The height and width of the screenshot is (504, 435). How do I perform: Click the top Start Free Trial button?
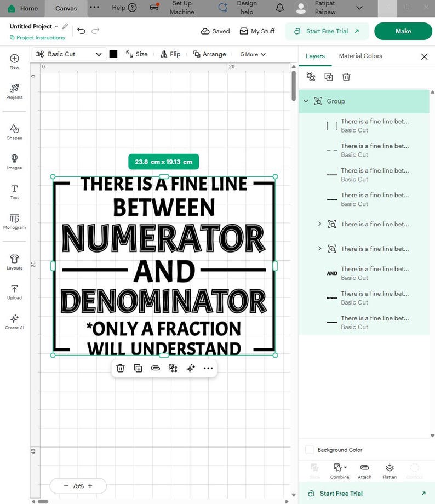(x=327, y=31)
